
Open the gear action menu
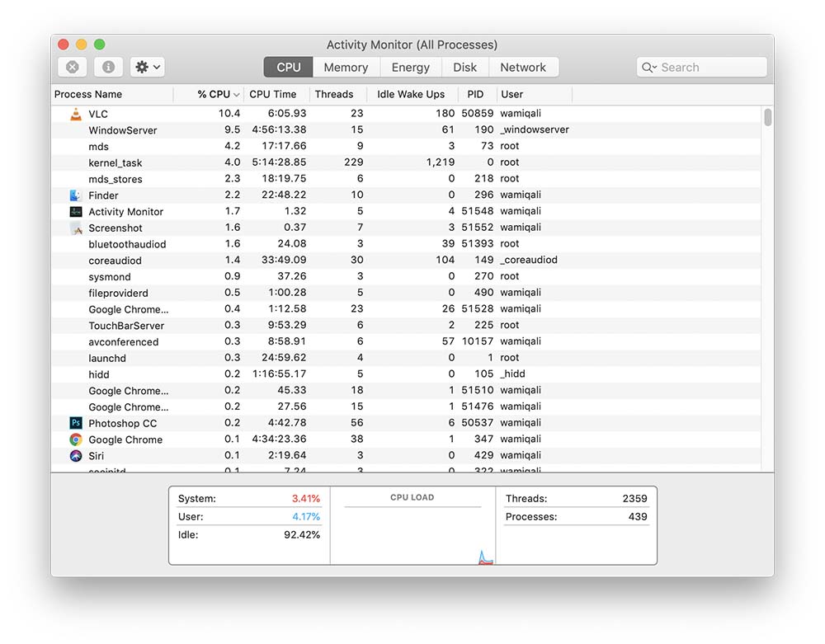(148, 68)
